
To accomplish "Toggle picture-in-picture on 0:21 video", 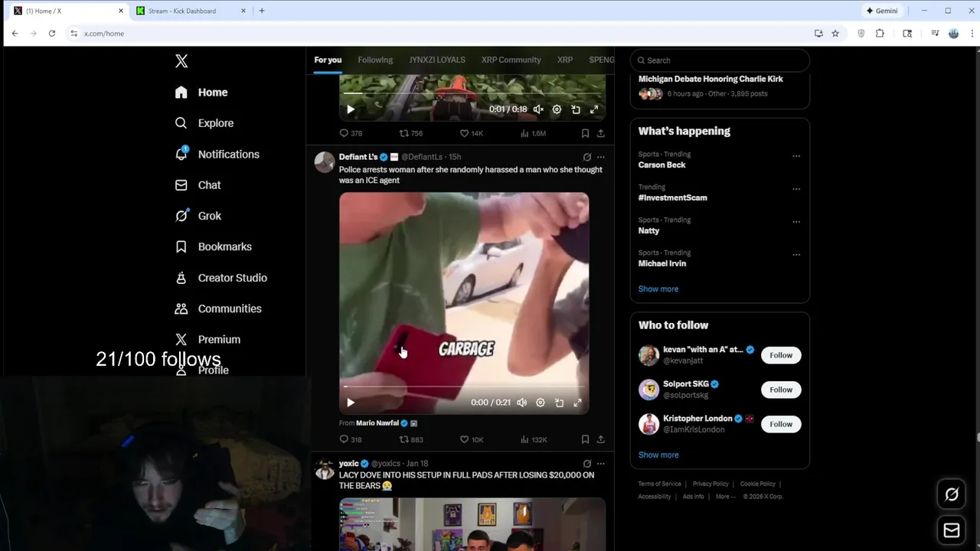I will 559,403.
